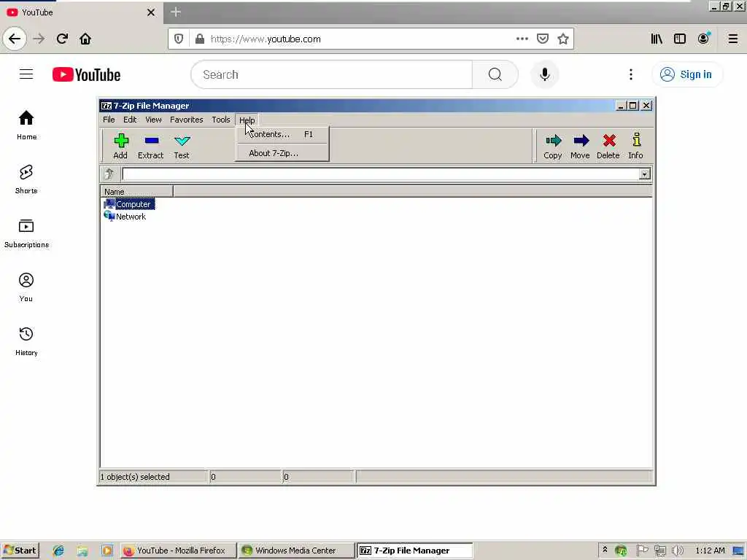Open the volume speaker icon in tray

(677, 551)
